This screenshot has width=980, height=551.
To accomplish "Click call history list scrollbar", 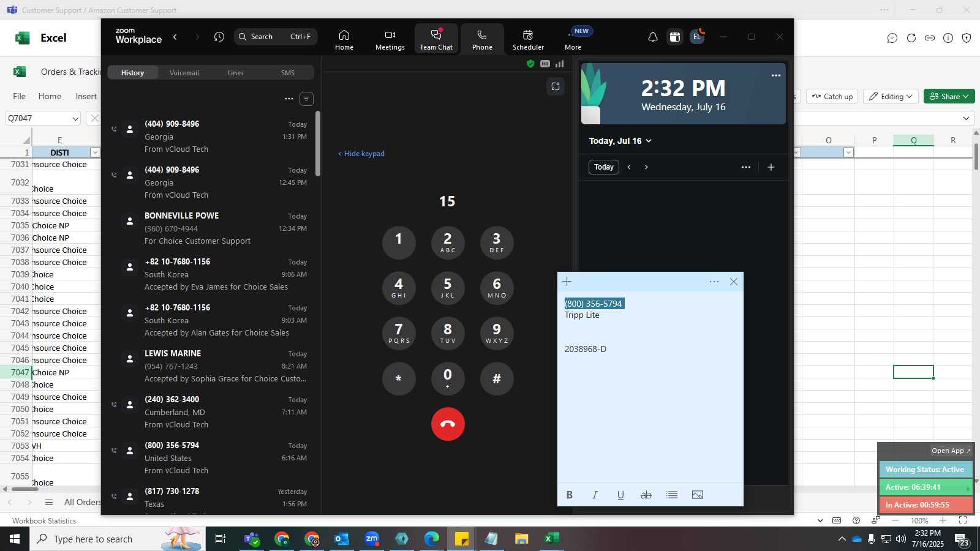I will [317, 144].
